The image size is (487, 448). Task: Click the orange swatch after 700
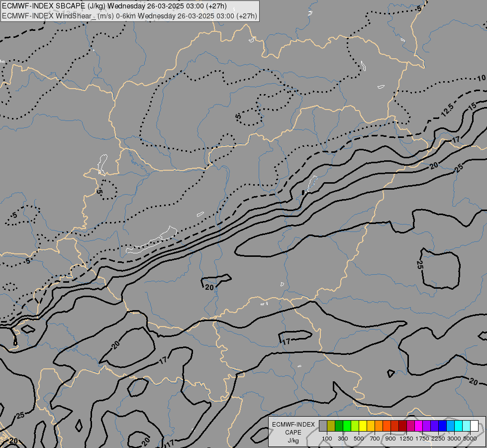coord(379,426)
